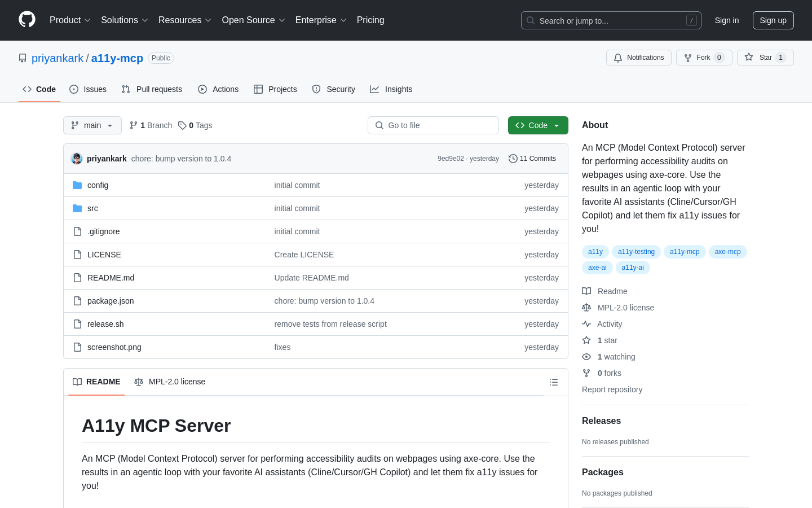Click the eye icon beside 1 watching
The width and height of the screenshot is (812, 508).
pyautogui.click(x=586, y=357)
